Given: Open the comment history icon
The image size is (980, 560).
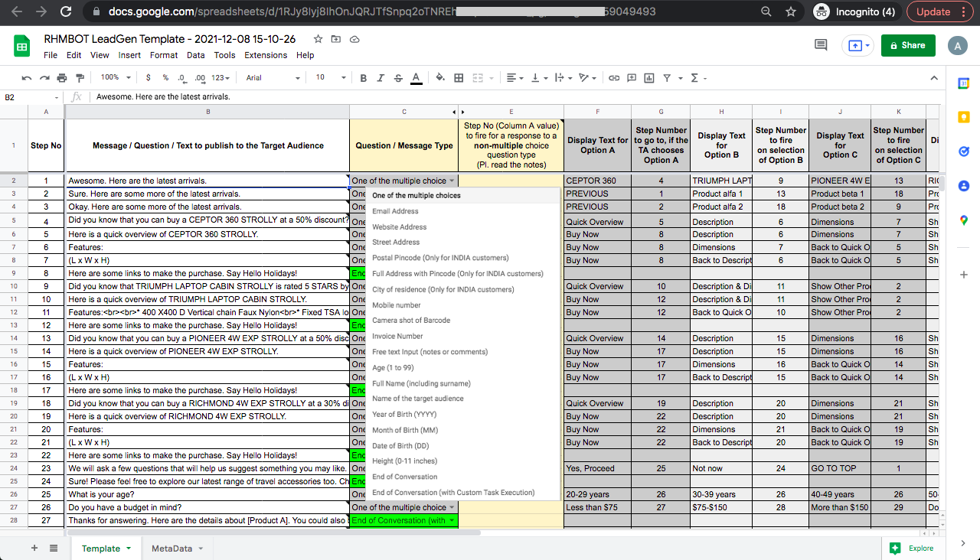Looking at the screenshot, I should click(821, 46).
